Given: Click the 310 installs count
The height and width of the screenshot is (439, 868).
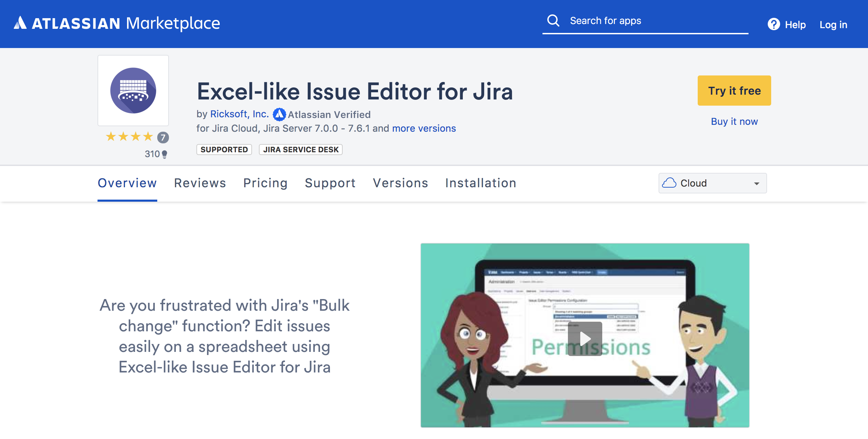Looking at the screenshot, I should click(x=152, y=154).
